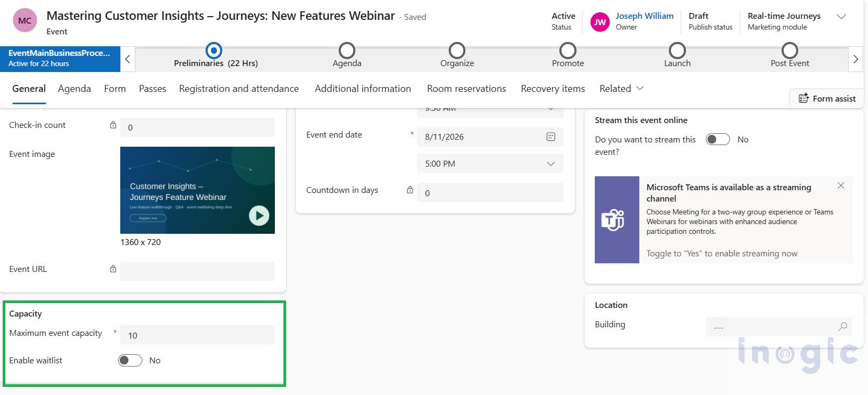868x395 pixels.
Task: Go to previous business process stage
Action: [127, 60]
